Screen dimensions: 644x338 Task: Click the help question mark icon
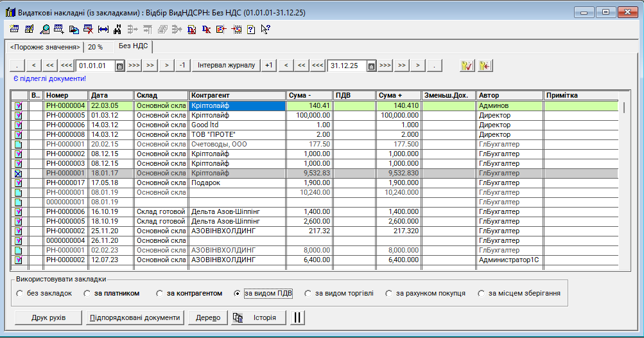250,29
